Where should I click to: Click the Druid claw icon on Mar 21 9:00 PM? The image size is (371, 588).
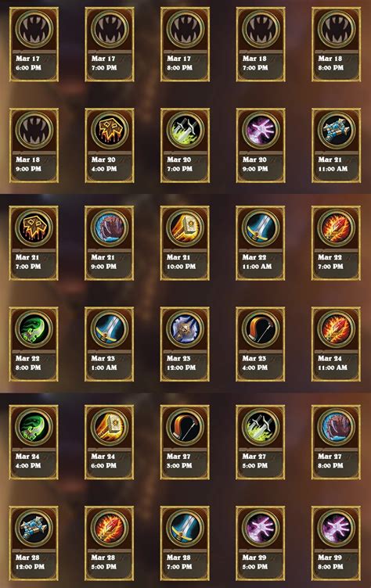110,228
